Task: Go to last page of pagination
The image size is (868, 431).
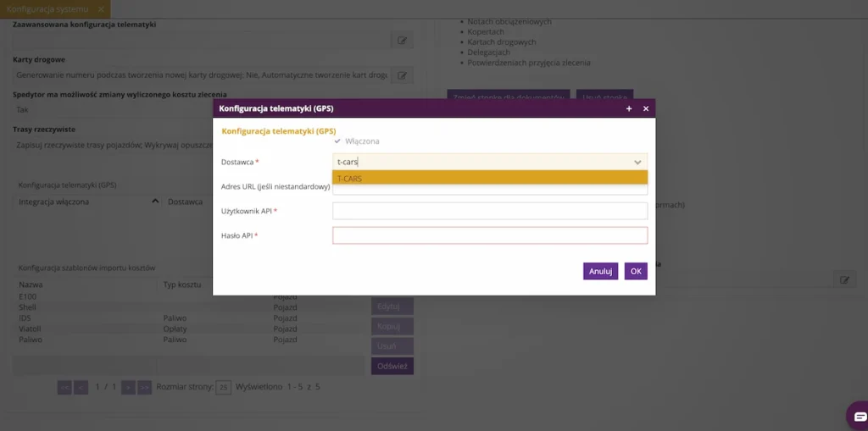Action: coord(144,387)
